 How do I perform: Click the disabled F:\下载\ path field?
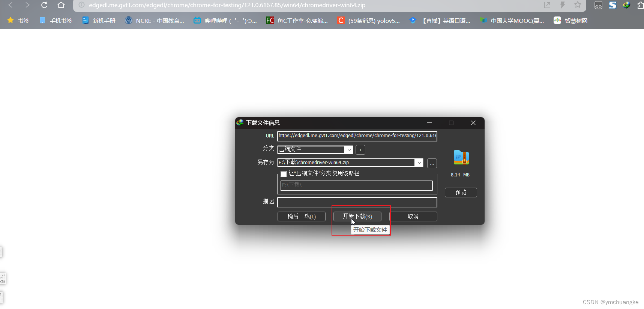pos(357,185)
